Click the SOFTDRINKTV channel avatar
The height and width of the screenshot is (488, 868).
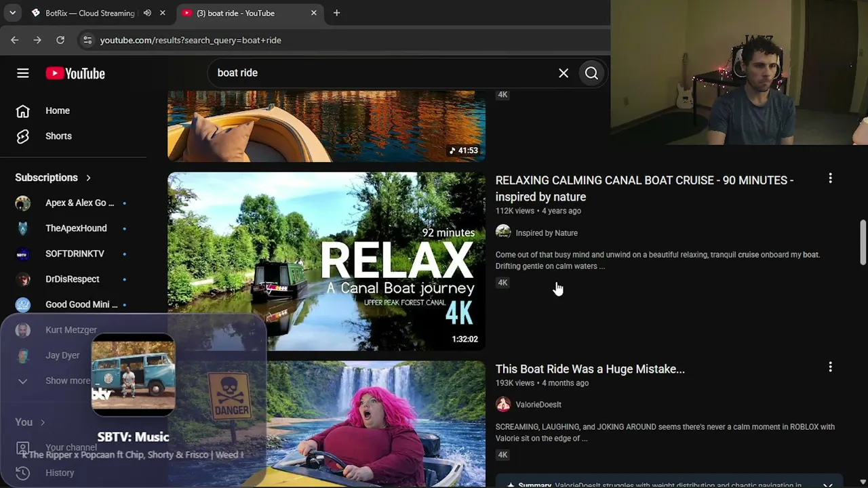coord(23,253)
